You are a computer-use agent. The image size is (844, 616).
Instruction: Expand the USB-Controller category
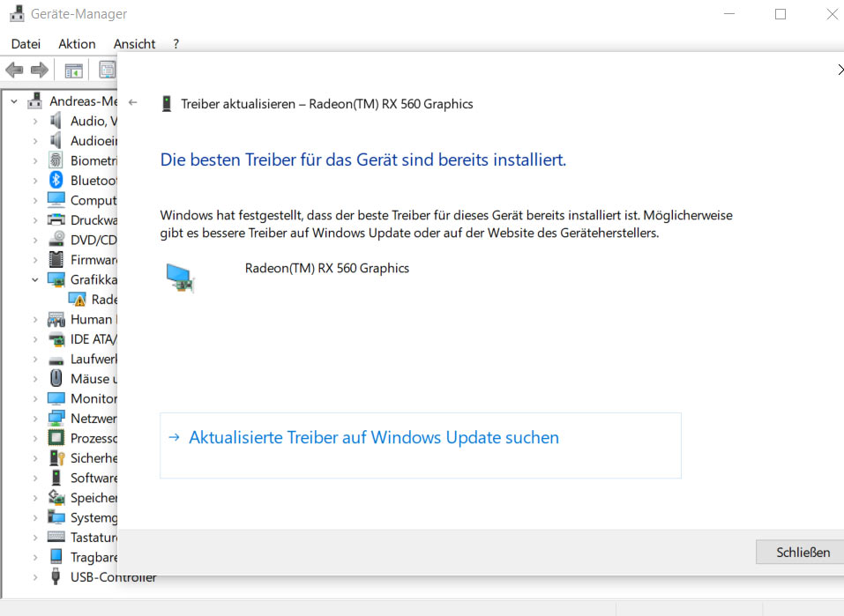[x=35, y=577]
